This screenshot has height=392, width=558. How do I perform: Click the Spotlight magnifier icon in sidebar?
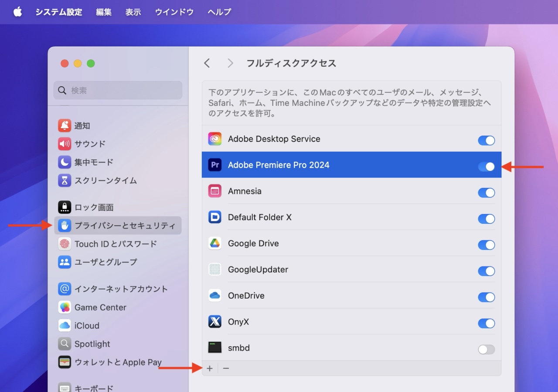65,344
